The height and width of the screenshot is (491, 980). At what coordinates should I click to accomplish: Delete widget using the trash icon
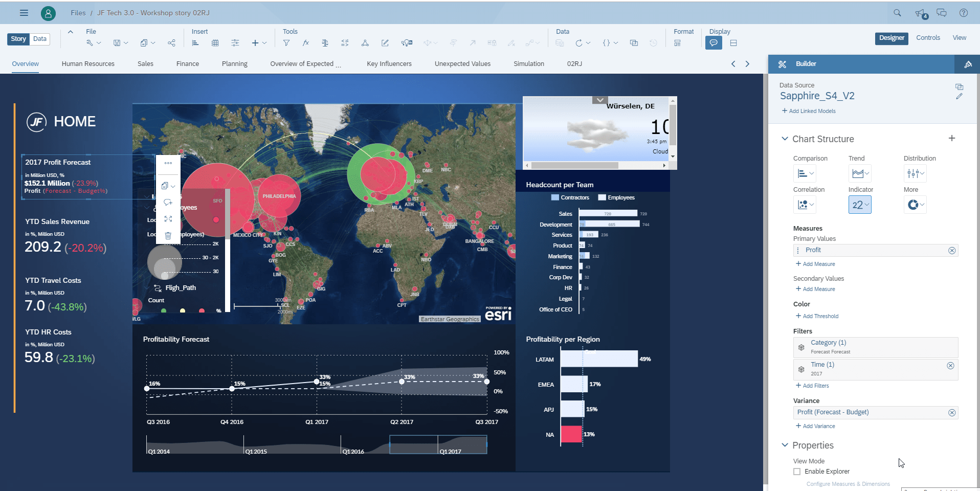[x=168, y=236]
